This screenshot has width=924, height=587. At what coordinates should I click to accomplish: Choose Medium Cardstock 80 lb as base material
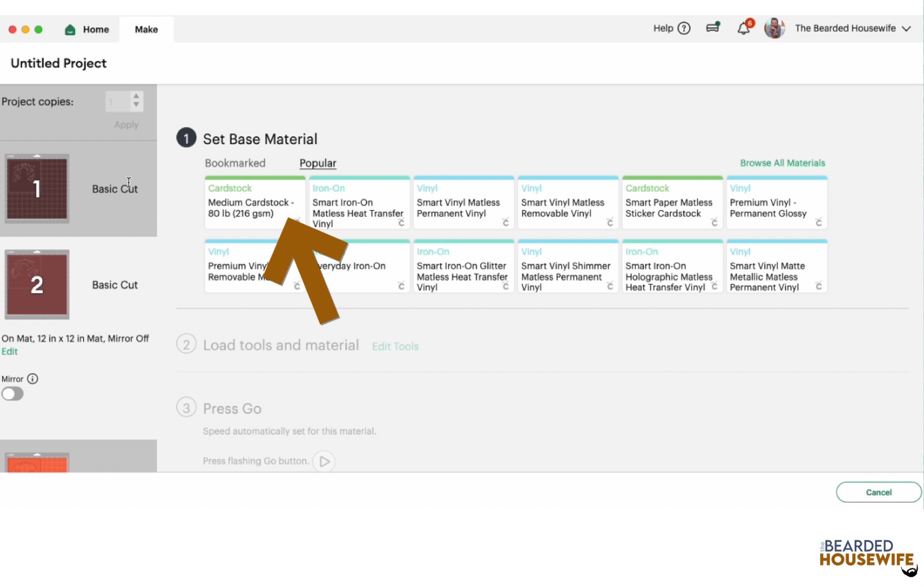coord(255,203)
